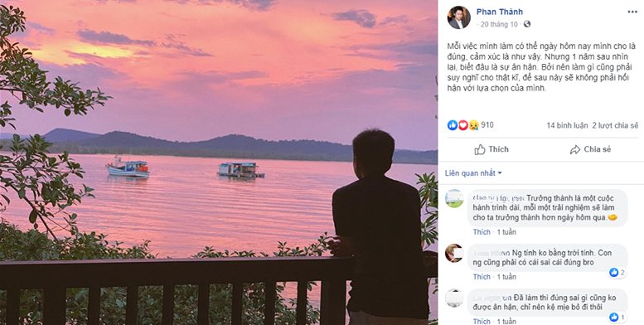View the 14 bình luận comments count
The width and height of the screenshot is (644, 325).
567,125
